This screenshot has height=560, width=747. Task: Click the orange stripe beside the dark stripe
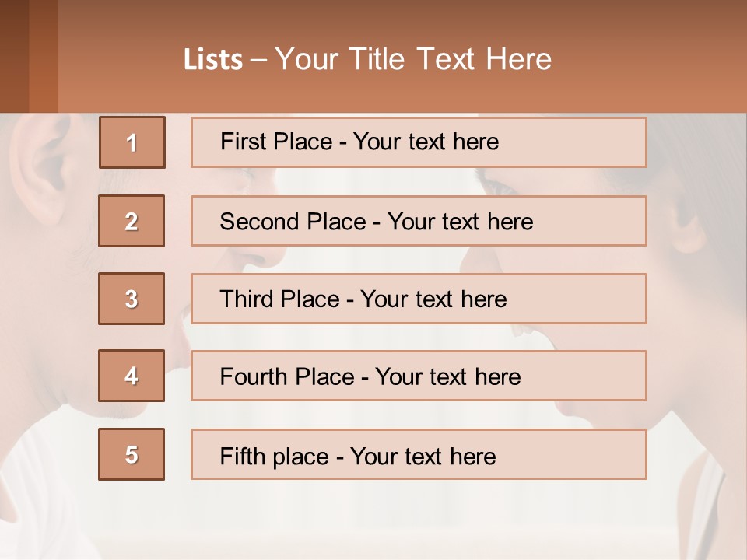click(44, 54)
